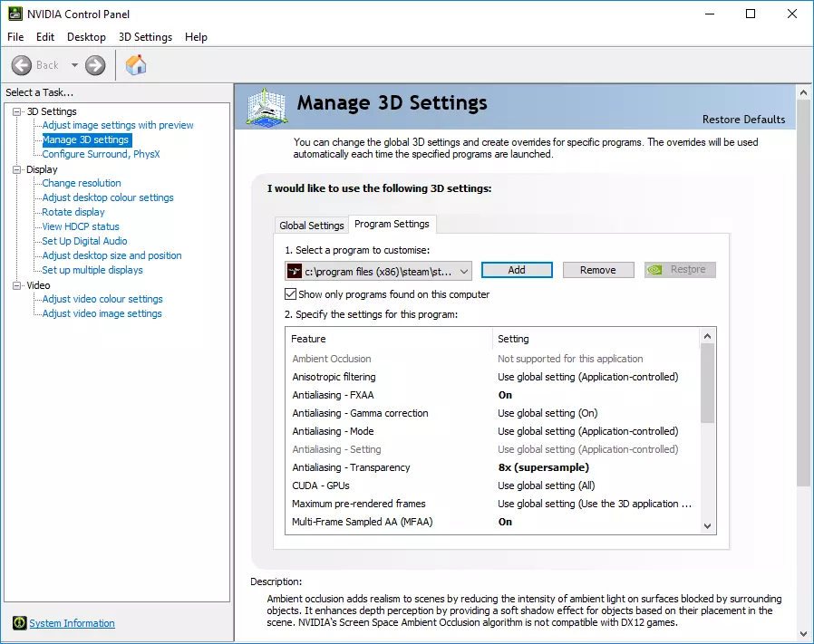Select Manage 3D settings tree item

pyautogui.click(x=85, y=139)
